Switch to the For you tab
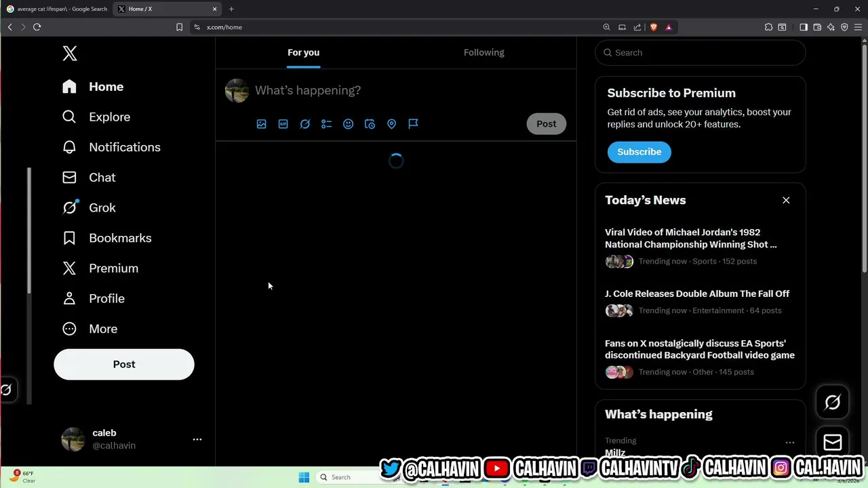The image size is (868, 488). 303,52
